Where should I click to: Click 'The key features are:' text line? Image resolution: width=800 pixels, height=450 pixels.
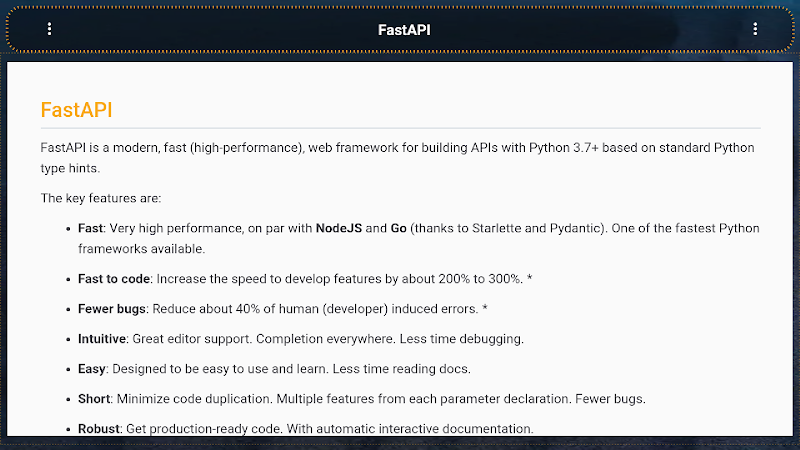click(101, 198)
